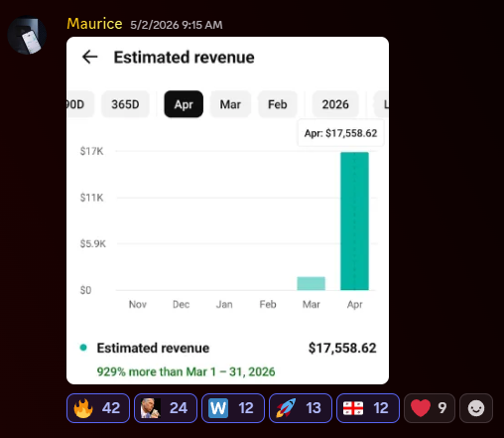The width and height of the screenshot is (504, 438).
Task: Open Maurice's username profile
Action: (94, 24)
